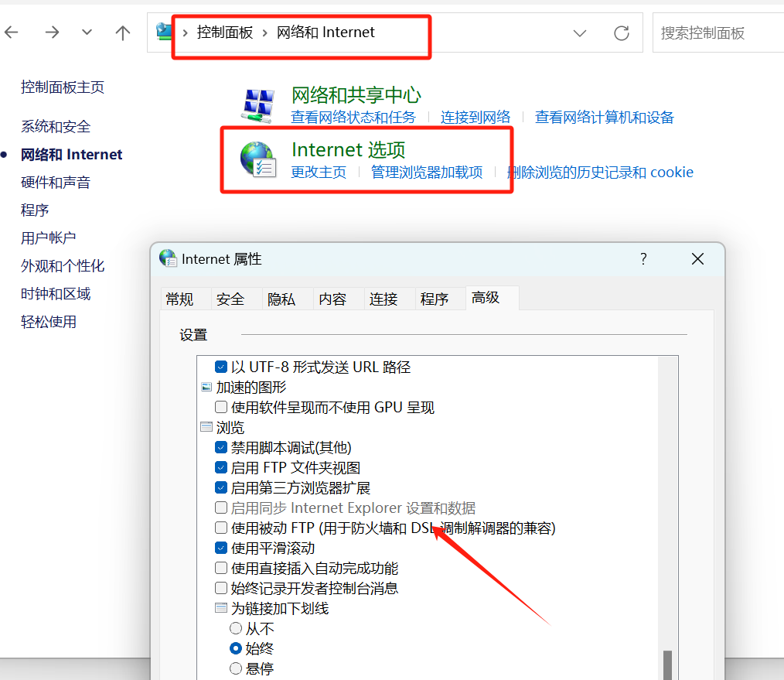Open 用户帐户 category

(x=48, y=237)
